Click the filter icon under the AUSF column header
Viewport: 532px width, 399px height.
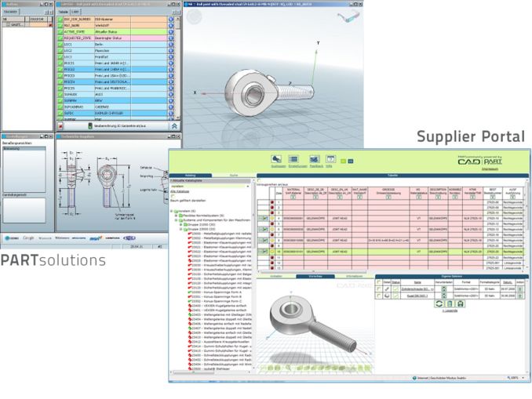512,197
